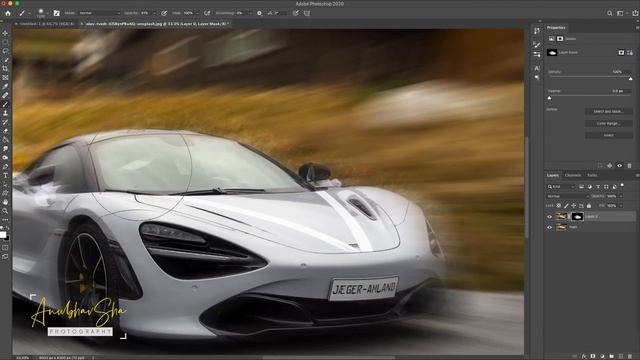Screen dimensions: 640x360
Task: Click Load Selection from Mask icon
Action: tap(600, 166)
